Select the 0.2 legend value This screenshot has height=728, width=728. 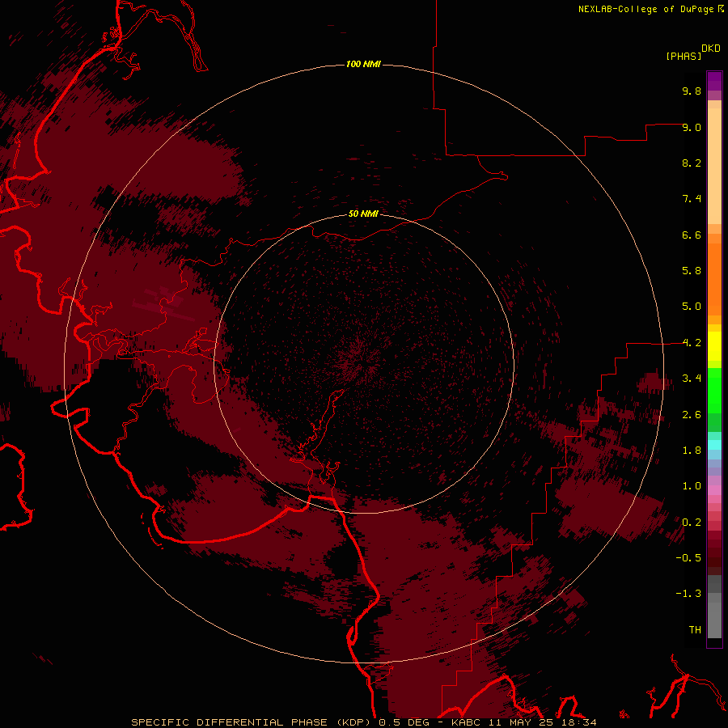692,523
